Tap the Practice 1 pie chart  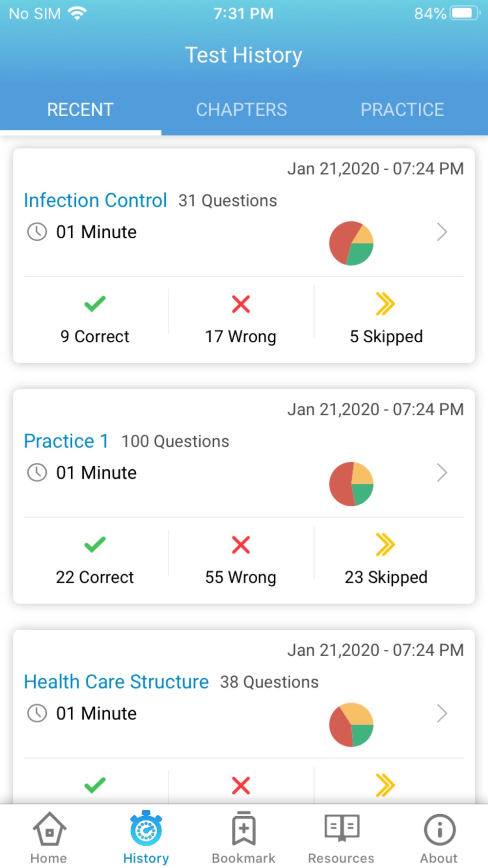click(x=351, y=484)
